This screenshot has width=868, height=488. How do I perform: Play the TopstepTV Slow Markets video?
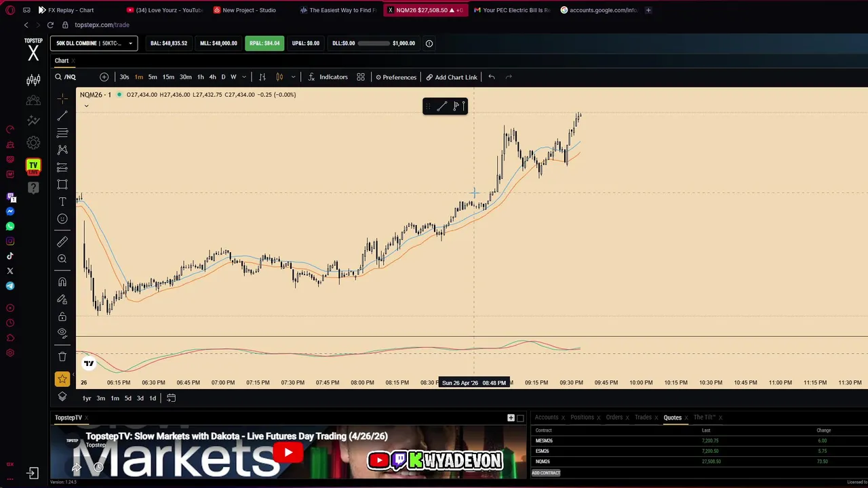288,453
